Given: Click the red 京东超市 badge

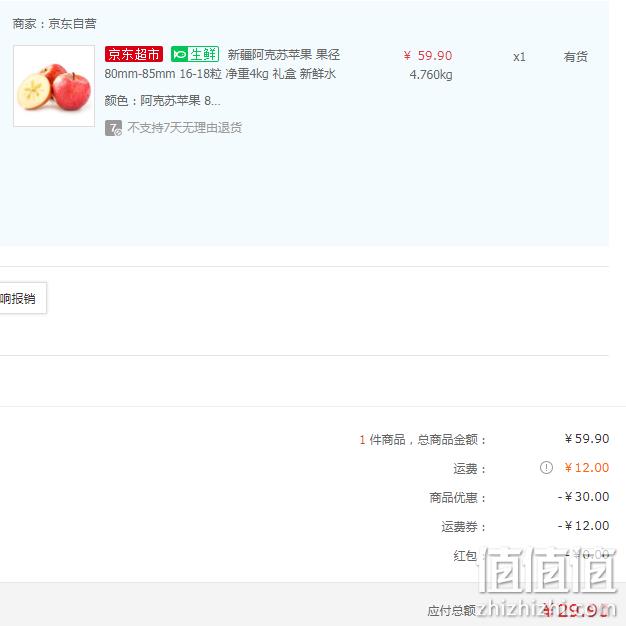Looking at the screenshot, I should point(134,54).
